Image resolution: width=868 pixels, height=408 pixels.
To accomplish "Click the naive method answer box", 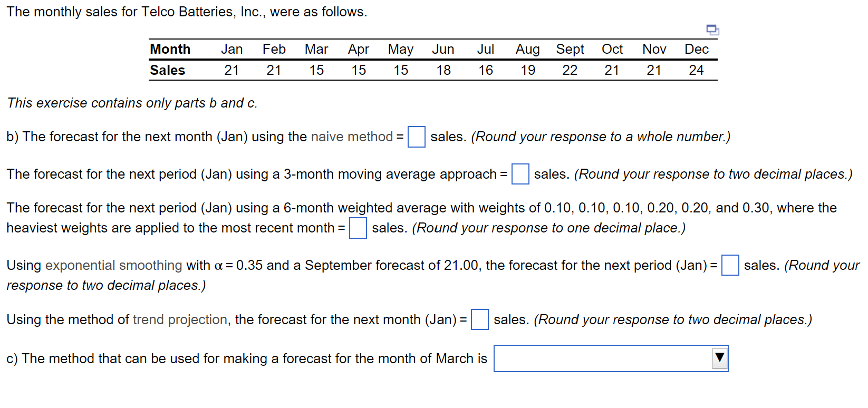I will (416, 137).
